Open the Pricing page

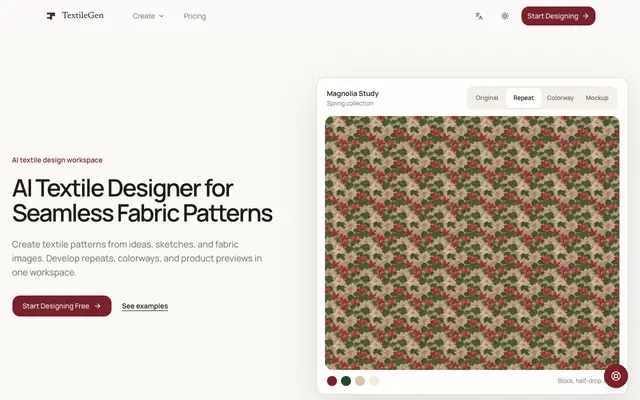pyautogui.click(x=195, y=16)
